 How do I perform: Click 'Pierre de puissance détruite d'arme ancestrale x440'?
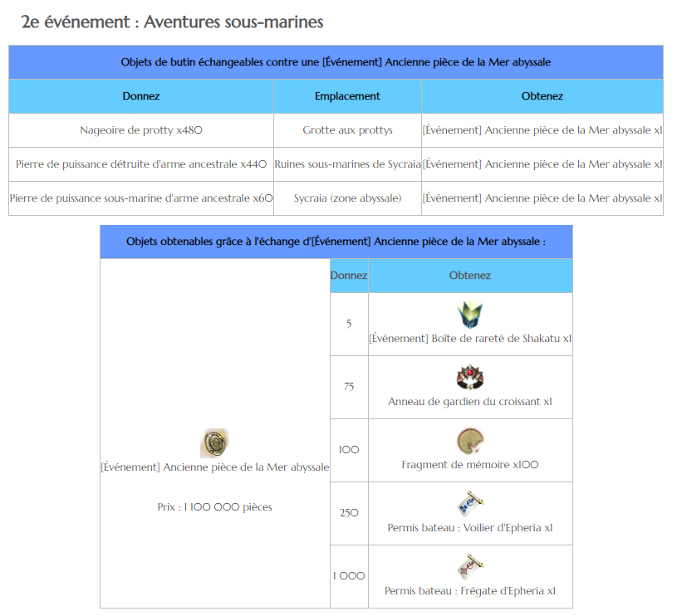141,164
